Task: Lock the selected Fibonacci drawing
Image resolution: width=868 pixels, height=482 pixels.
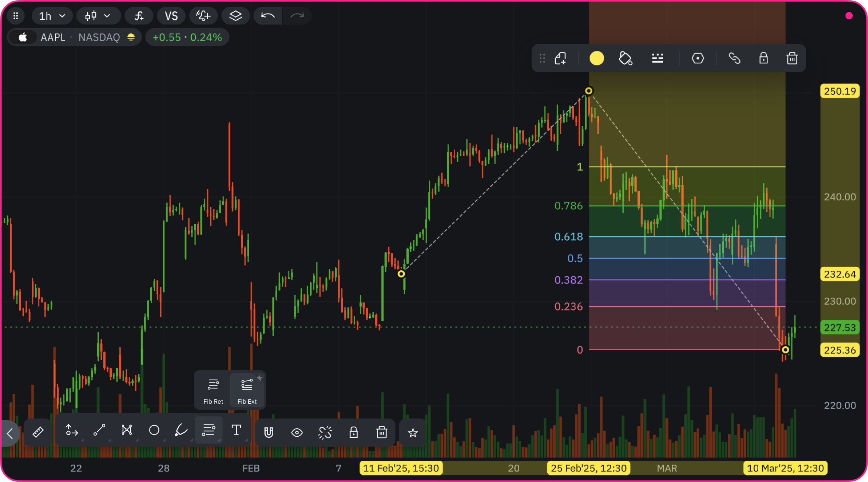Action: (x=763, y=59)
